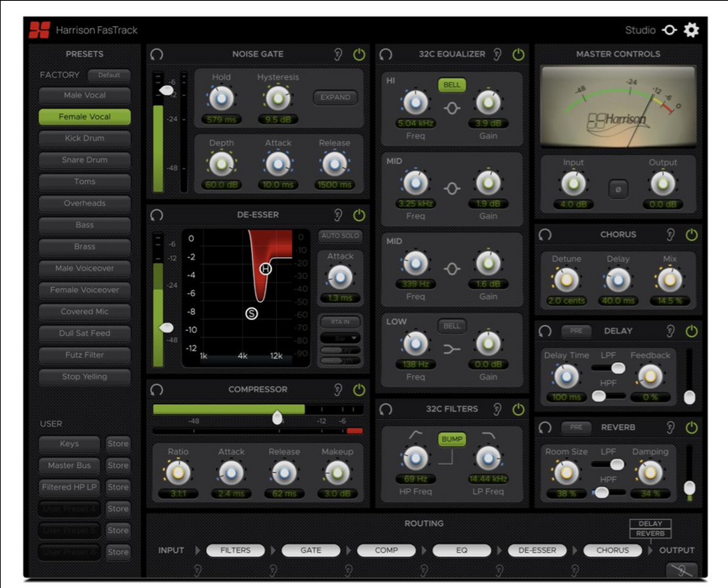Click the Studio mode switch icon
Screen dimensions: 728x588
pyautogui.click(x=669, y=30)
